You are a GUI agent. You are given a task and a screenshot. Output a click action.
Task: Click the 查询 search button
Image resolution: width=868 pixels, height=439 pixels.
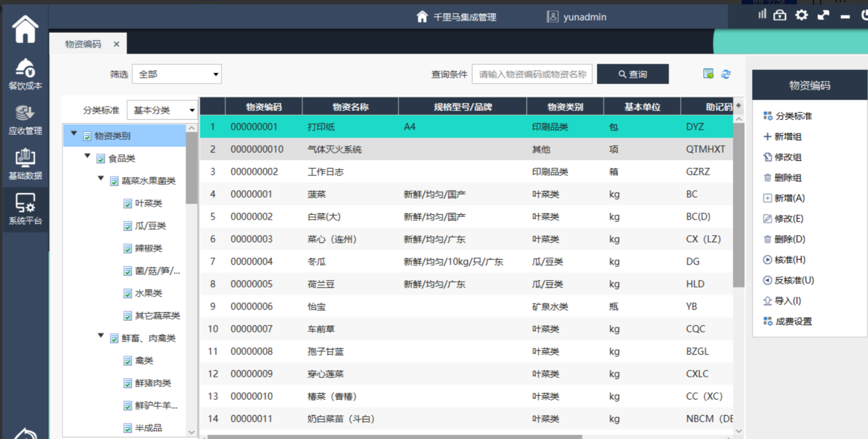click(x=632, y=74)
